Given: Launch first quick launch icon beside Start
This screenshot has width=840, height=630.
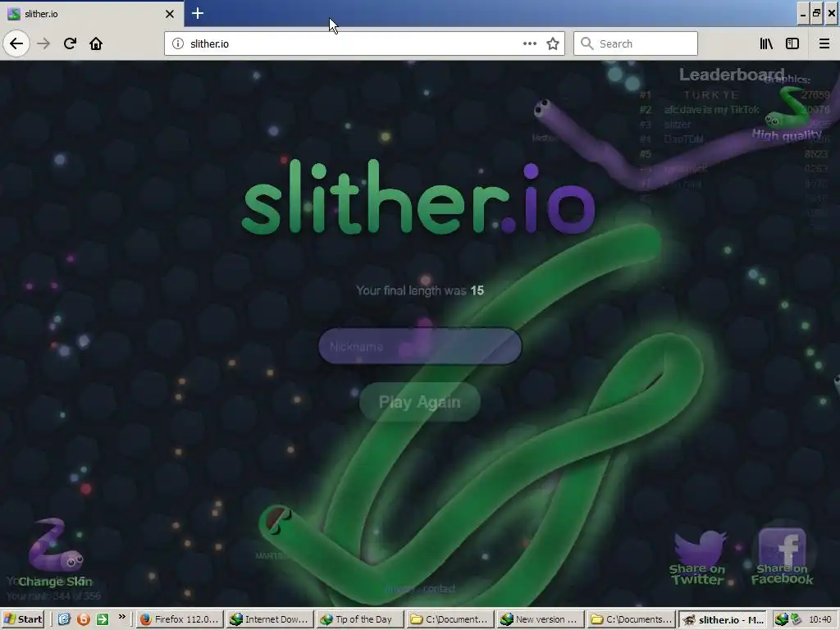Looking at the screenshot, I should coord(64,619).
